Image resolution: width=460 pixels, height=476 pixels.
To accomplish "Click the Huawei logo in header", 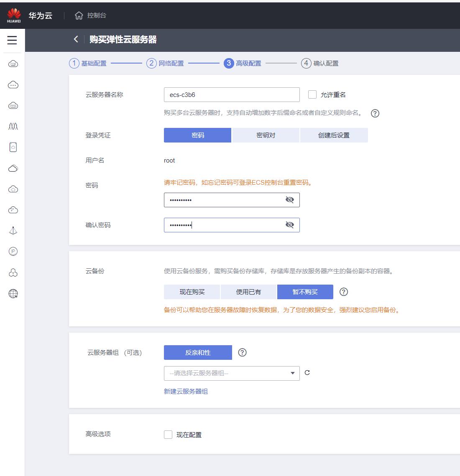I will click(14, 15).
